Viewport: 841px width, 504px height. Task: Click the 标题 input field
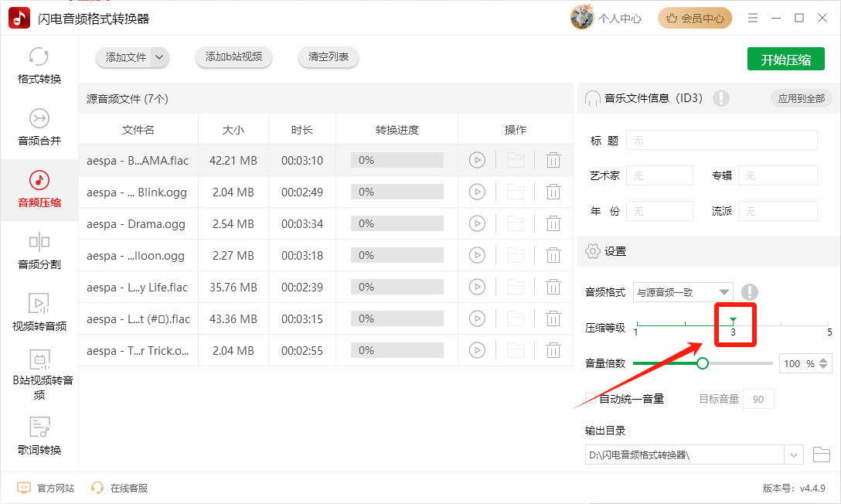coord(721,140)
